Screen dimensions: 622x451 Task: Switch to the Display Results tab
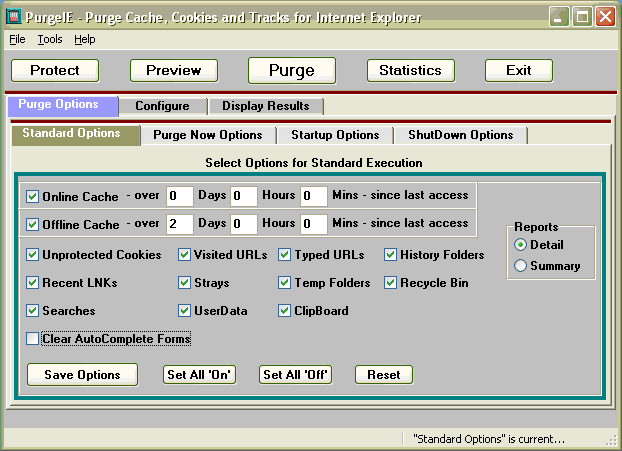(265, 106)
